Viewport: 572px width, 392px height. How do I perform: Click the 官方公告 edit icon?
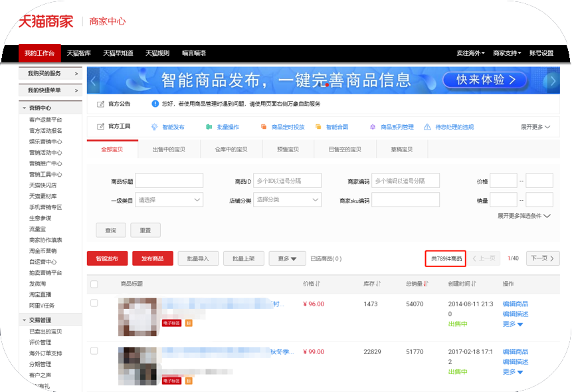coord(100,104)
